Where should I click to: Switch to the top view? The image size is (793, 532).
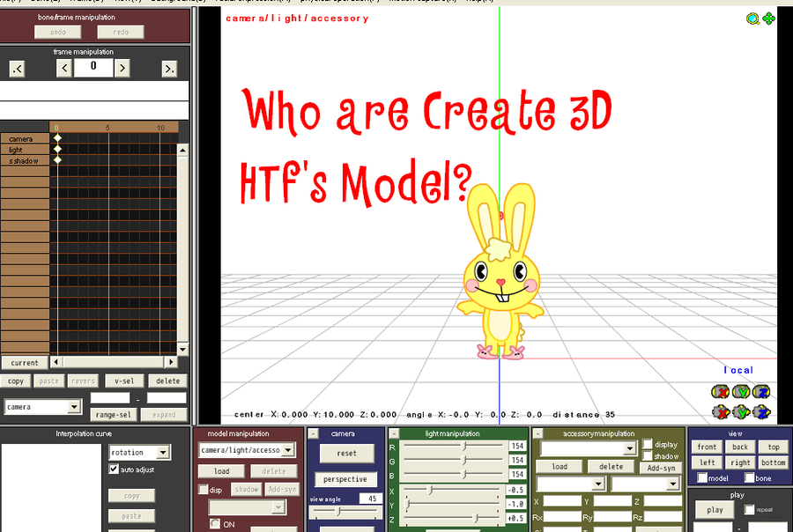pos(774,447)
